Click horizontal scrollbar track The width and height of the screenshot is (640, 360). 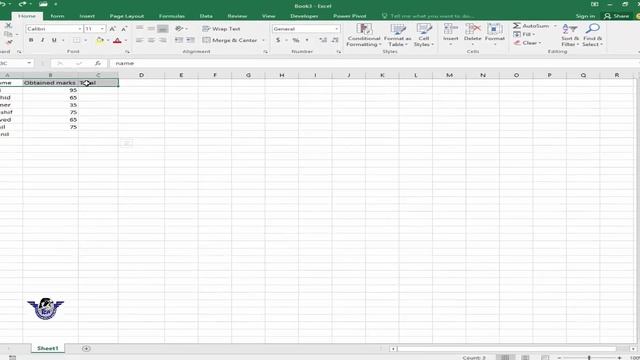click(506, 349)
